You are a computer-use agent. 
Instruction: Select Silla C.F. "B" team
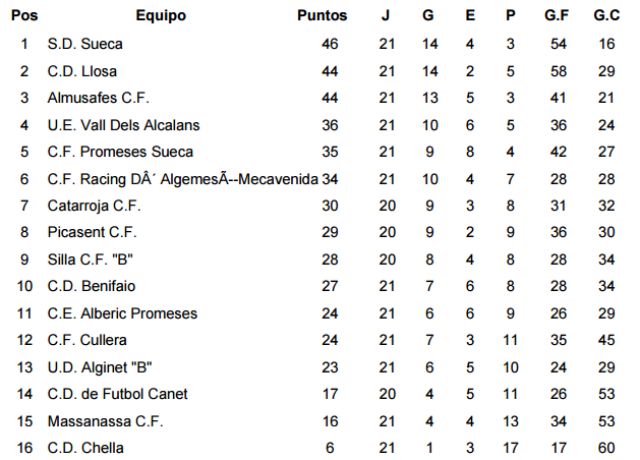(x=90, y=259)
